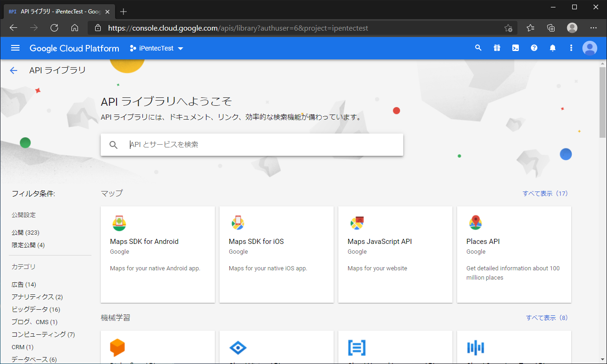Click the account avatar in the blue header

(x=590, y=48)
